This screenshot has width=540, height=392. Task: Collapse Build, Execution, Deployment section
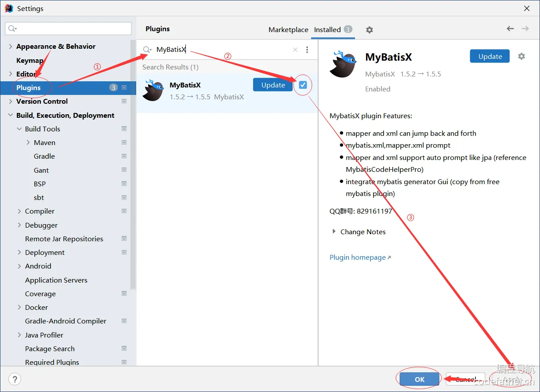pos(11,115)
